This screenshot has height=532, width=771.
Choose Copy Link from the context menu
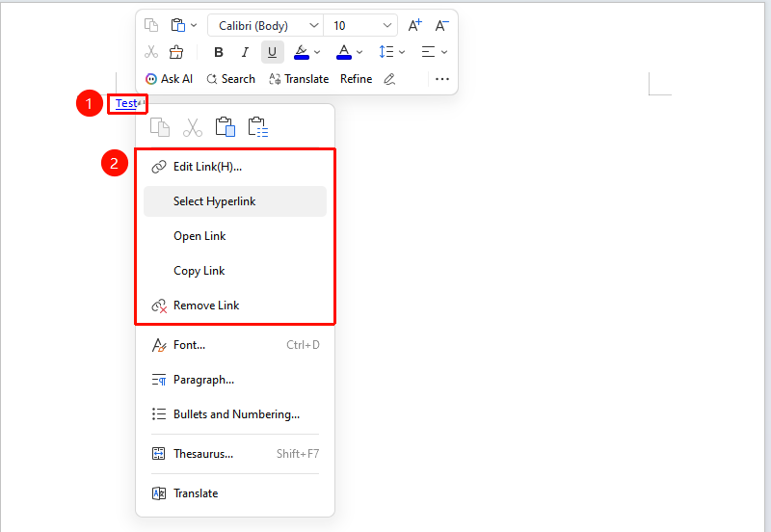coord(235,271)
